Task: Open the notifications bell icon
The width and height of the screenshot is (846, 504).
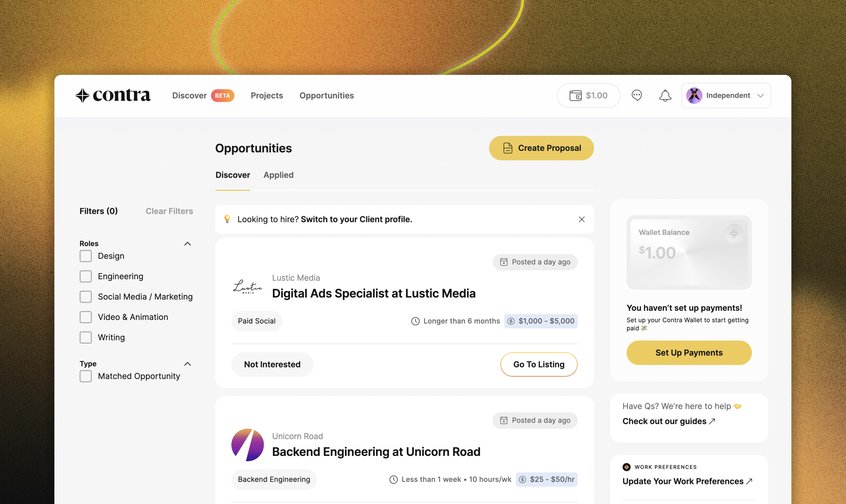Action: pyautogui.click(x=665, y=95)
